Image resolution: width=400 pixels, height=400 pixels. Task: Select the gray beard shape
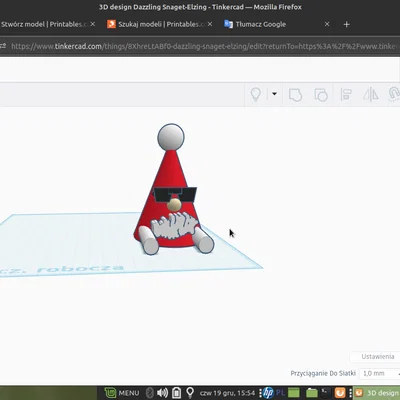(x=174, y=226)
